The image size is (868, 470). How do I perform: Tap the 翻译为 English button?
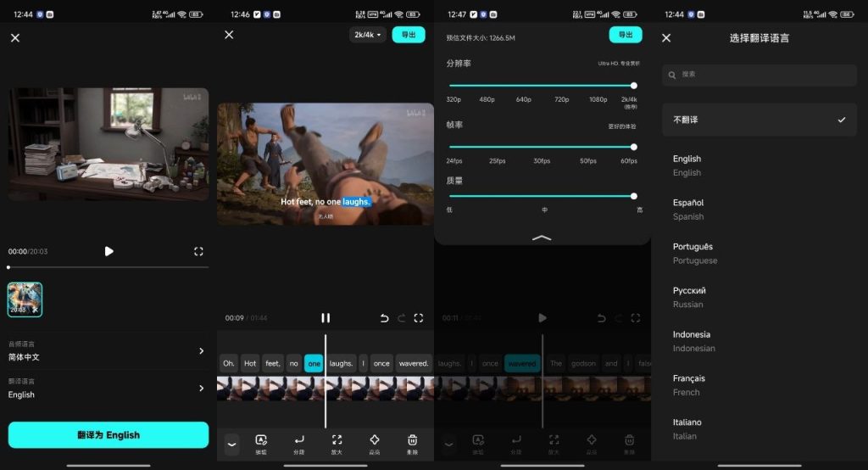click(108, 435)
